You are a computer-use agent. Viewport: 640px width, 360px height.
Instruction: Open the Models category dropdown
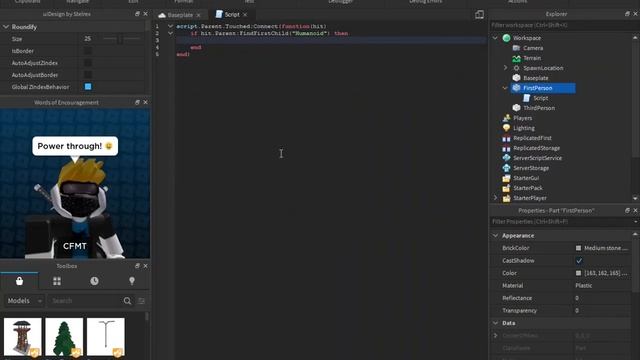(24, 301)
